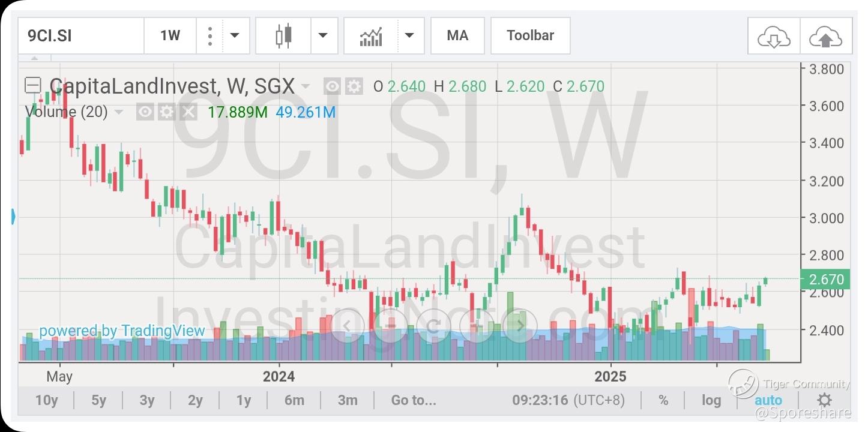Click the 9CI.SI symbol input field
Screen dimensions: 868x432
click(81, 35)
